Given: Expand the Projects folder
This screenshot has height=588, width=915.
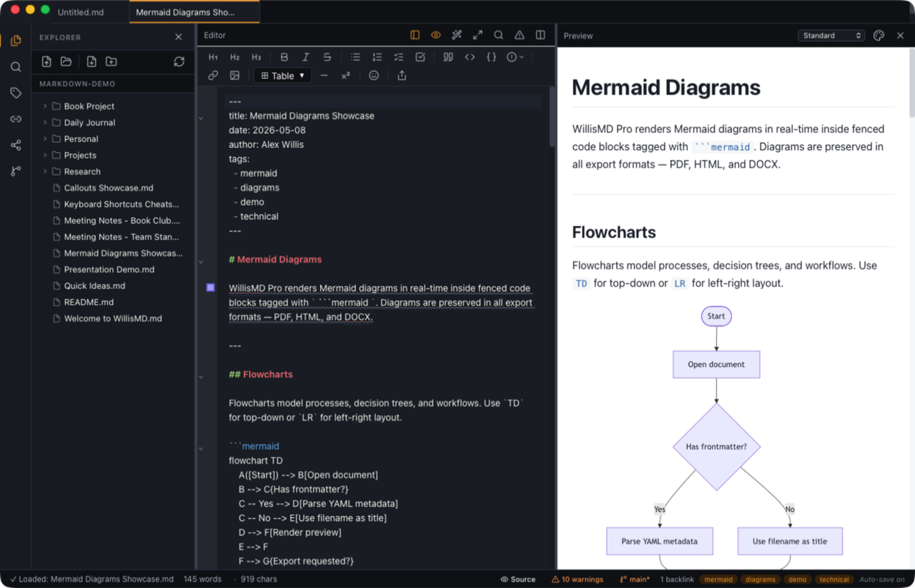Looking at the screenshot, I should 45,156.
